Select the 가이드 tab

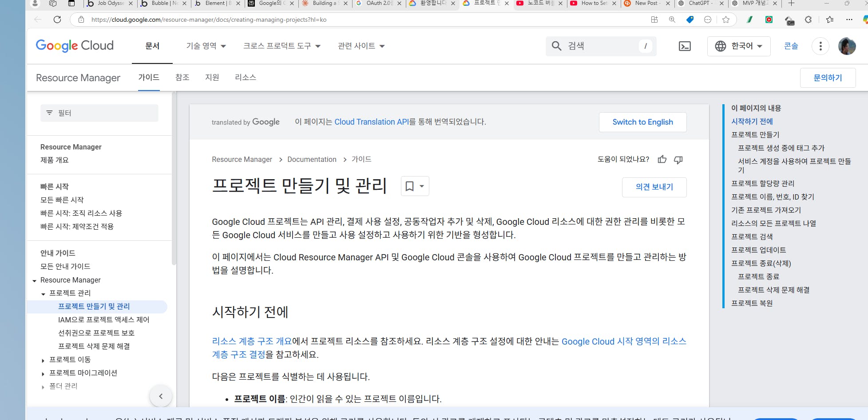pyautogui.click(x=149, y=78)
